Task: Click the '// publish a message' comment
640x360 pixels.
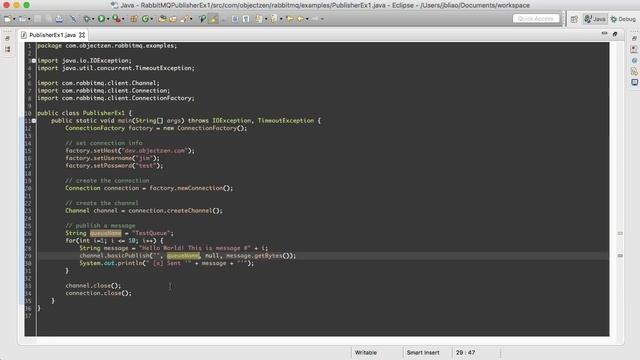Action: click(100, 226)
